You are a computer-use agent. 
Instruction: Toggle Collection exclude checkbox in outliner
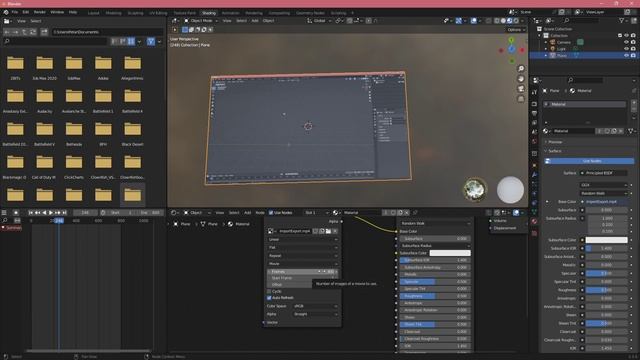coord(620,36)
